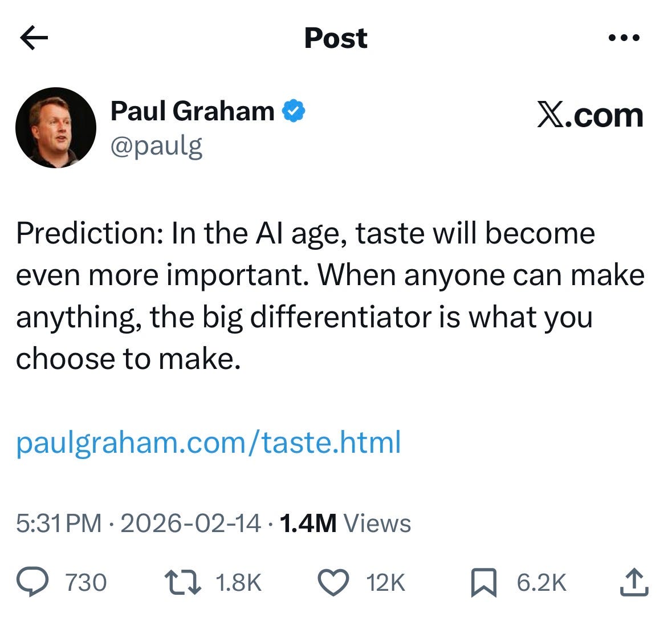Like the post with the heart icon

pyautogui.click(x=333, y=582)
